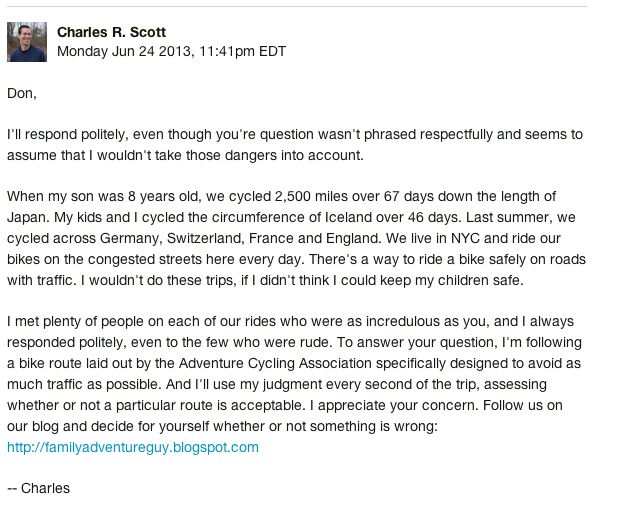
Task: Open the familyadventureguy.blogspot.com link
Action: [133, 447]
